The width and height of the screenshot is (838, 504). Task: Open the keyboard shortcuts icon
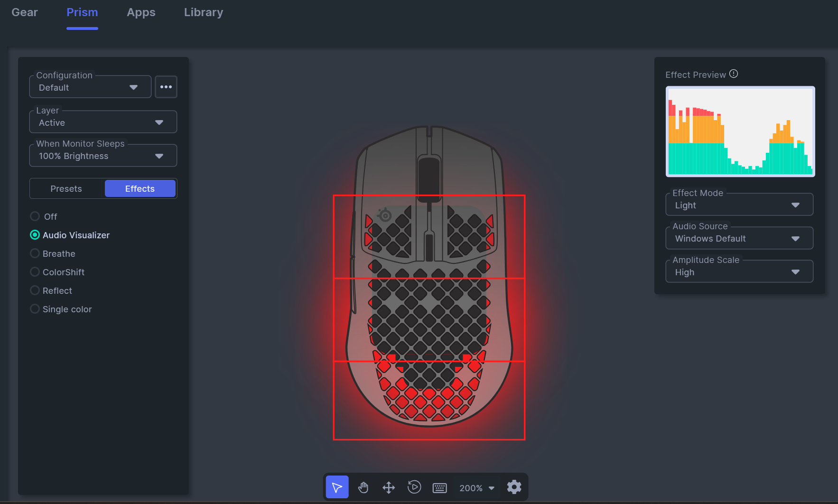pyautogui.click(x=440, y=488)
